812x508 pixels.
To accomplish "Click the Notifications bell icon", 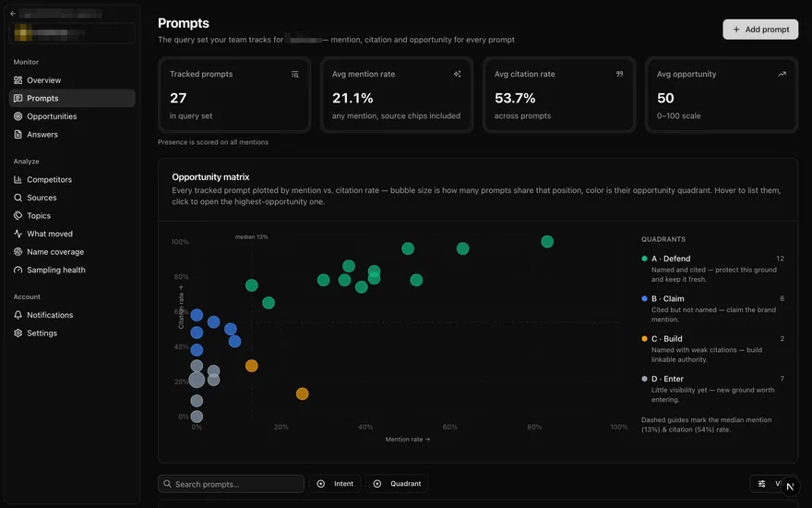I will (18, 315).
